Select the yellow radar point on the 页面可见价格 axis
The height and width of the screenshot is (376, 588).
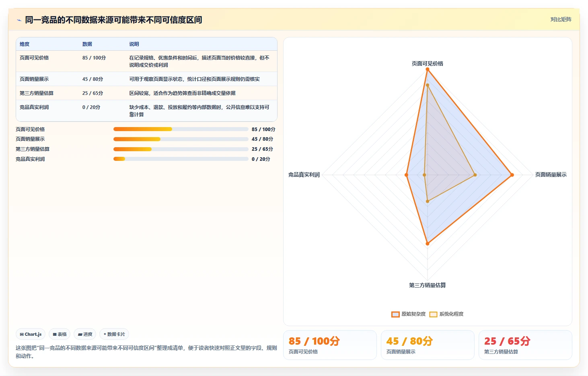tap(428, 85)
